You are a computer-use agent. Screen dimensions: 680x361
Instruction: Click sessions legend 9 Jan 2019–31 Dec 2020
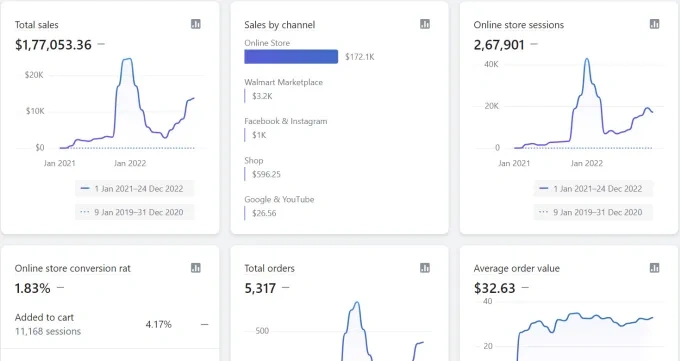(593, 212)
